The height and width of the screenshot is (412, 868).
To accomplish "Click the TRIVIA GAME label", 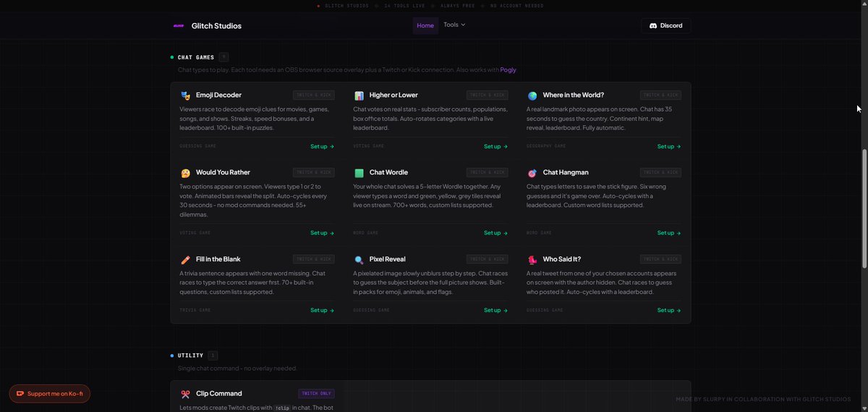I will [x=195, y=310].
